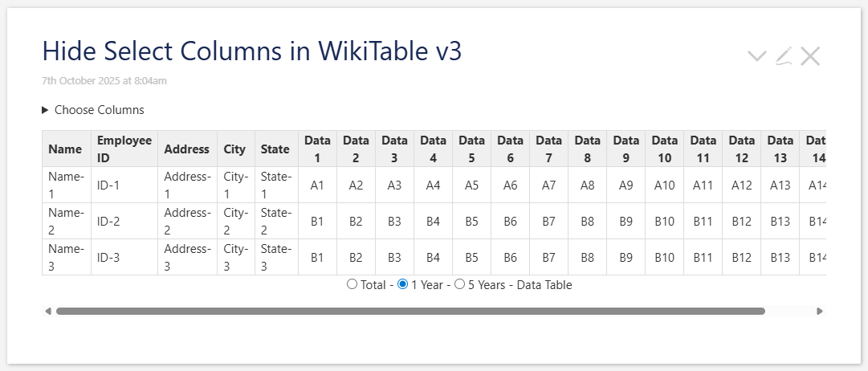Select the Total radio button
Viewport: 868px width, 371px height.
352,284
